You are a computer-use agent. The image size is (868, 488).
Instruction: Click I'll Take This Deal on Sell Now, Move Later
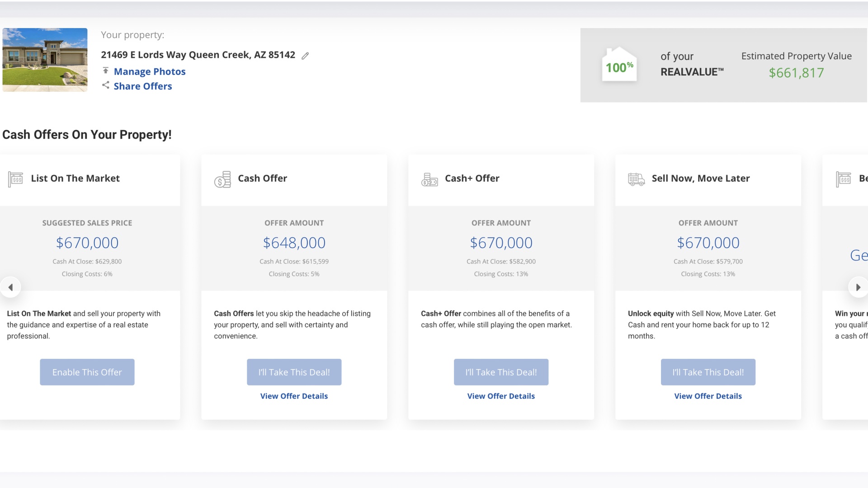tap(708, 372)
